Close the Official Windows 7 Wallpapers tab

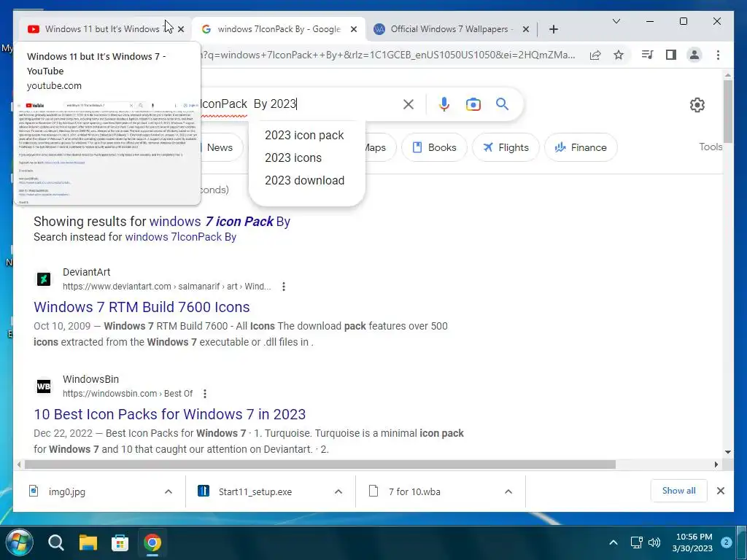[x=526, y=29]
